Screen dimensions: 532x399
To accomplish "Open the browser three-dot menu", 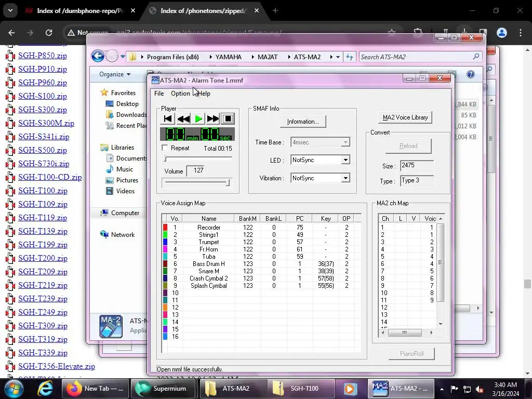I will click(521, 33).
